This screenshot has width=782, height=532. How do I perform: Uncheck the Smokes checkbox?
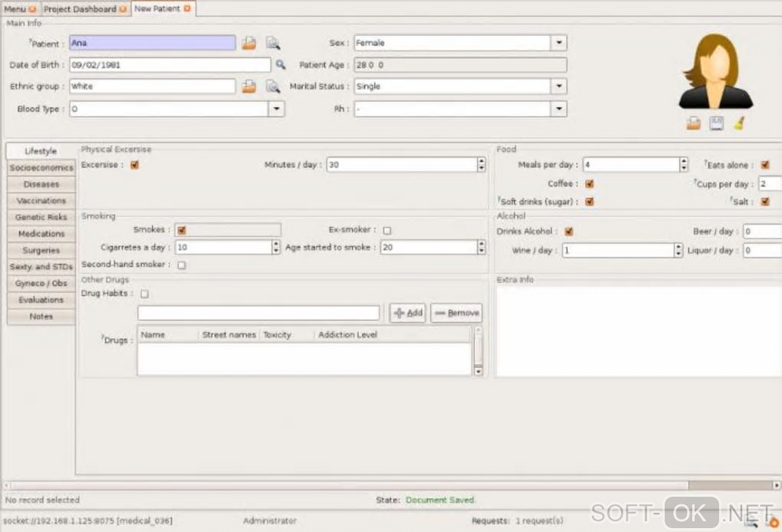(182, 230)
